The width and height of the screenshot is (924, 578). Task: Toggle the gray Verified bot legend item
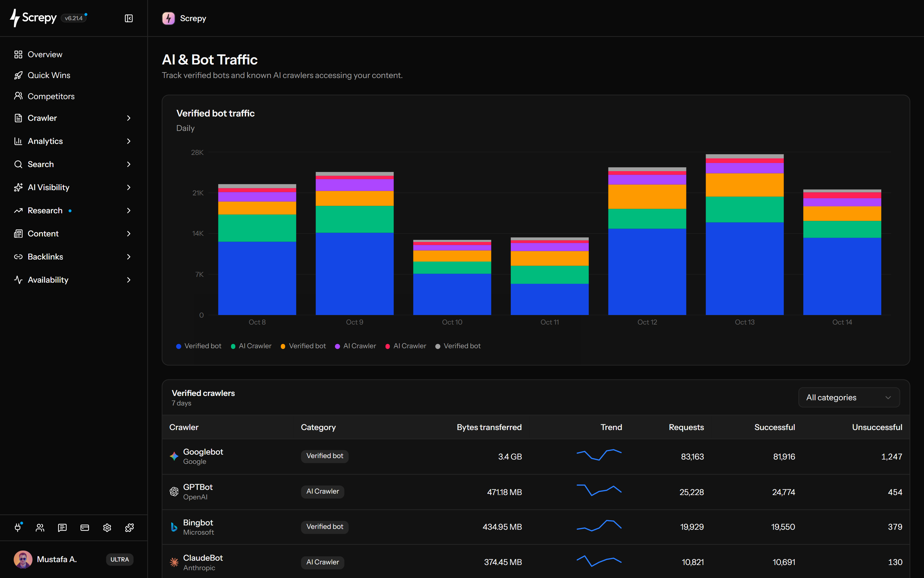tap(458, 346)
